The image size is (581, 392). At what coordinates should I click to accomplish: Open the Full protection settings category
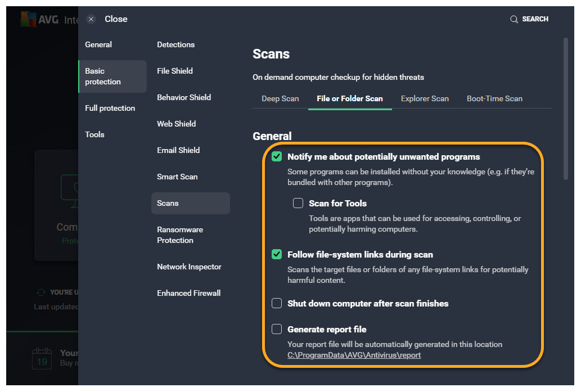coord(110,108)
